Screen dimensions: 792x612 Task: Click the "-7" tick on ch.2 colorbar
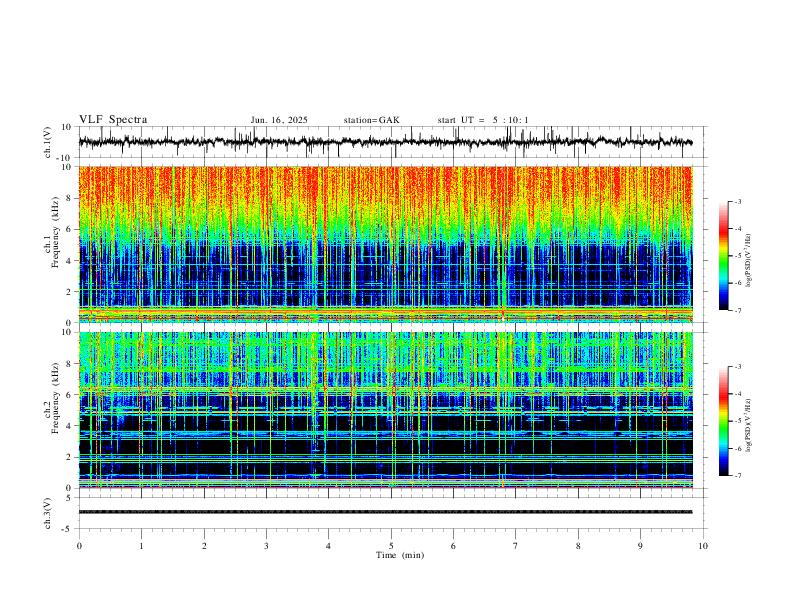[x=737, y=475]
